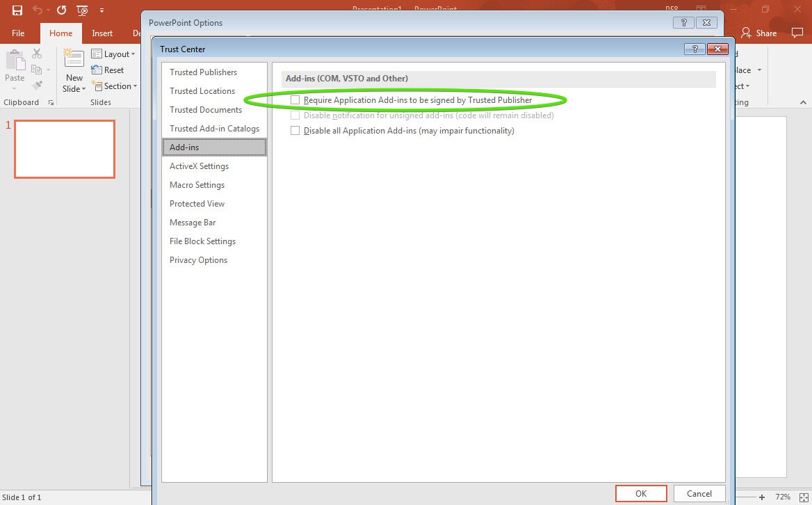Select Macro Settings in Trust Center list

point(197,185)
